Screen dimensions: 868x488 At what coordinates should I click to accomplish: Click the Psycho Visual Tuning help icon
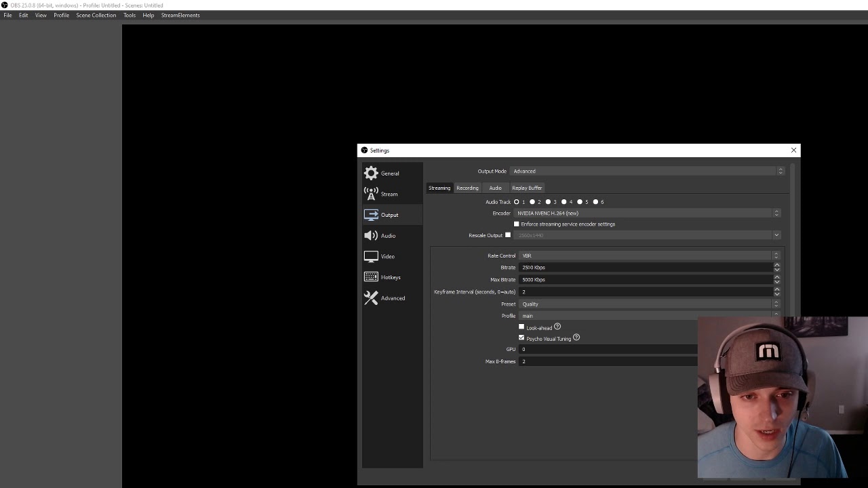click(576, 338)
